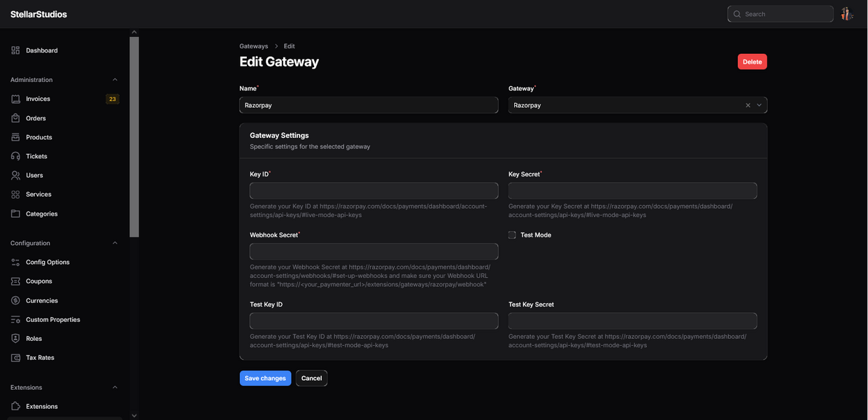Click the Services icon in sidebar
Screen dimensions: 868x420
[x=15, y=194]
